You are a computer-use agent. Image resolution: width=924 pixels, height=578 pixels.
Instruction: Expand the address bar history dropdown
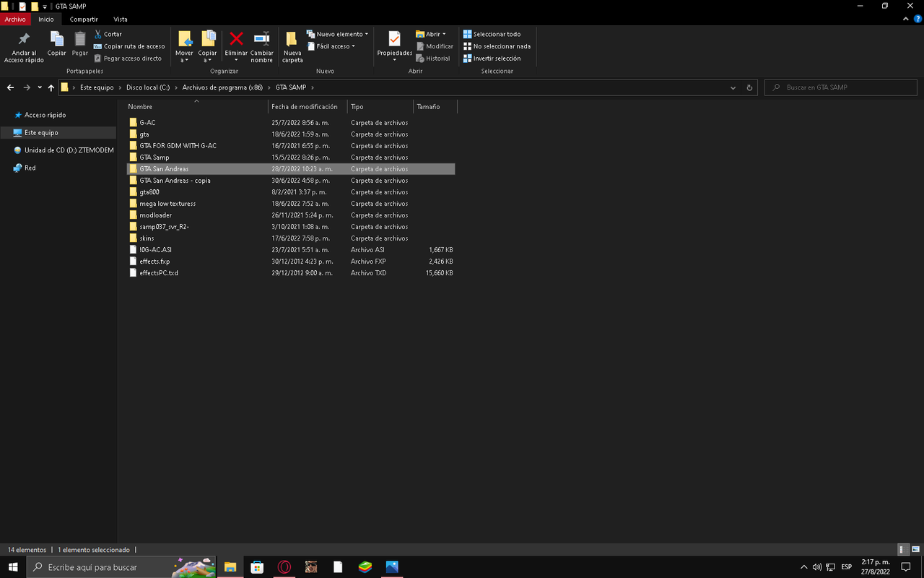pyautogui.click(x=733, y=87)
